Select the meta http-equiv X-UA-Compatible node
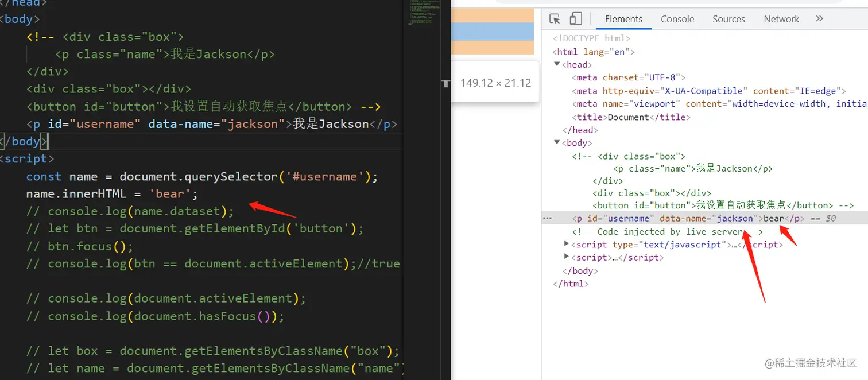 click(x=709, y=91)
